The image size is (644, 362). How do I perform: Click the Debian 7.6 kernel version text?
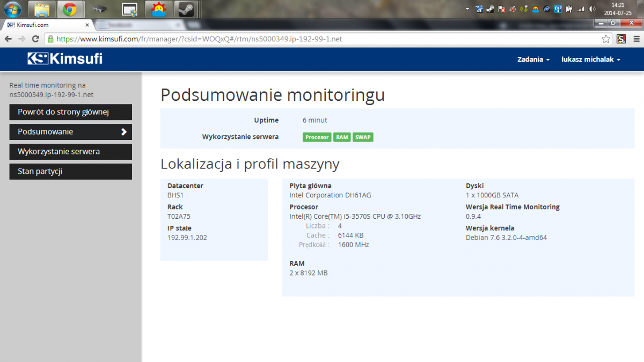click(x=506, y=238)
